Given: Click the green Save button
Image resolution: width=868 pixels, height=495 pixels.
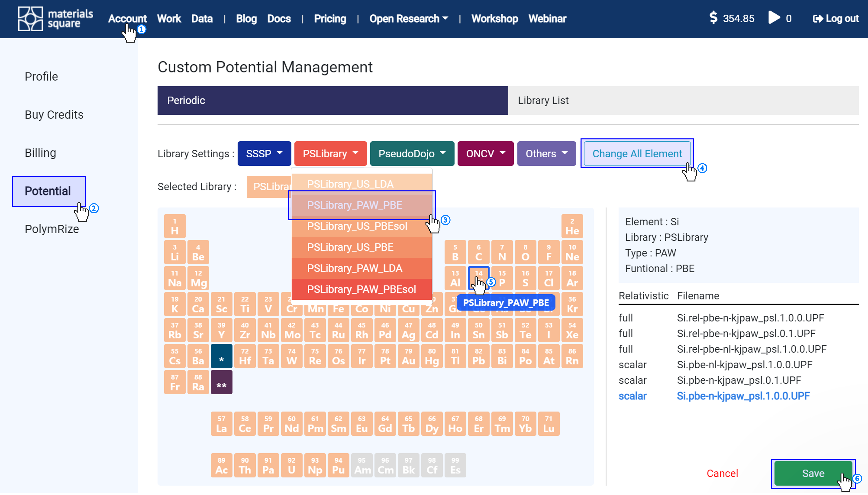Looking at the screenshot, I should (813, 473).
